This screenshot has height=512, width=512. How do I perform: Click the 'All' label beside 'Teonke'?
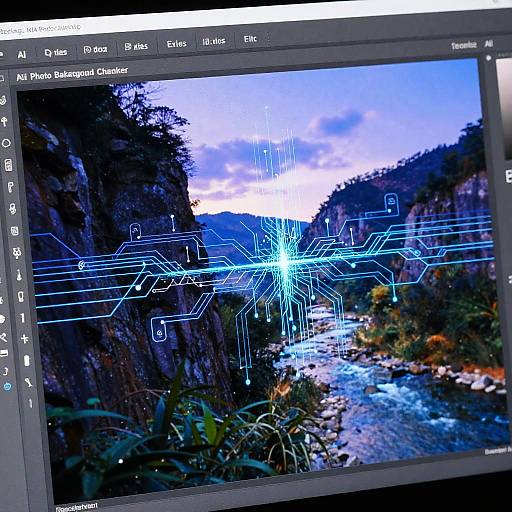pos(489,44)
